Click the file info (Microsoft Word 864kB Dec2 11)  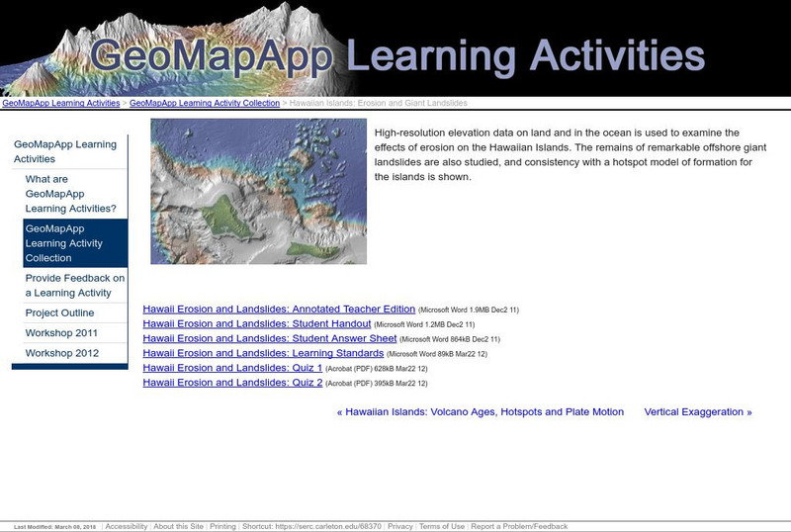click(450, 339)
